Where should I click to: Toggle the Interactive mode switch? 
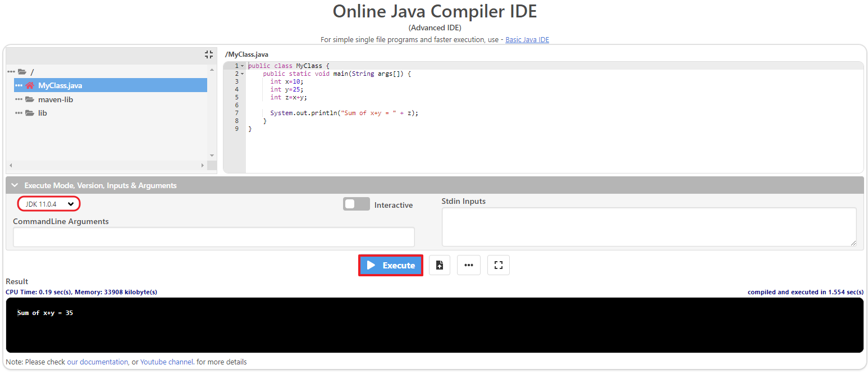pos(357,204)
